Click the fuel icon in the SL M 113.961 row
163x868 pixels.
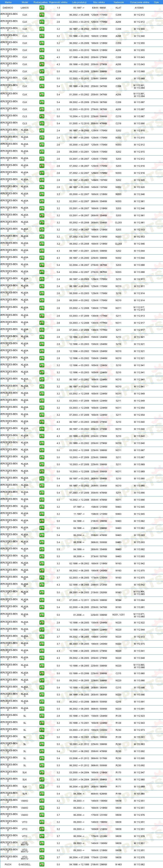pos(41,737)
